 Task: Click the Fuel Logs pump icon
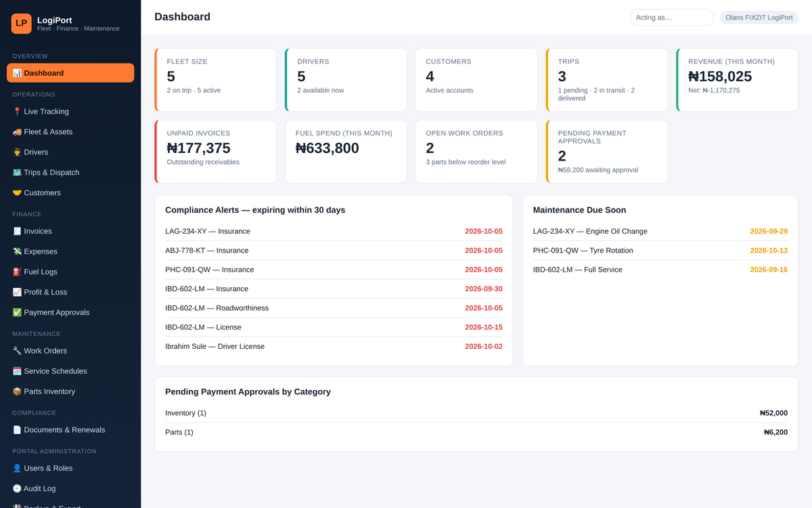pyautogui.click(x=17, y=272)
